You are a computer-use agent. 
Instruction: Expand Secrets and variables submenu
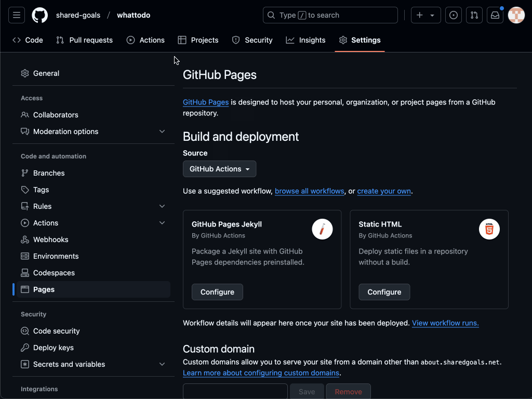(162, 364)
